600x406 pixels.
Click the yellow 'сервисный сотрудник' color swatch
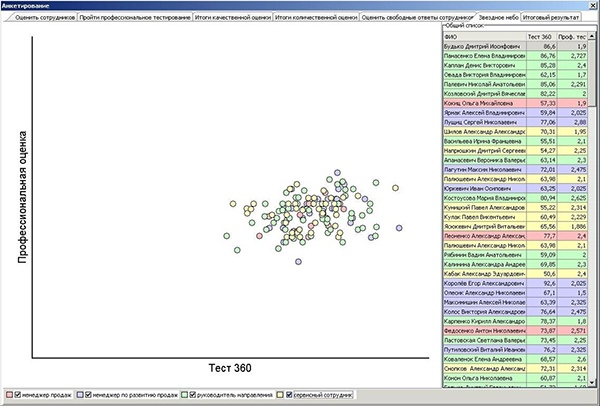pos(281,396)
